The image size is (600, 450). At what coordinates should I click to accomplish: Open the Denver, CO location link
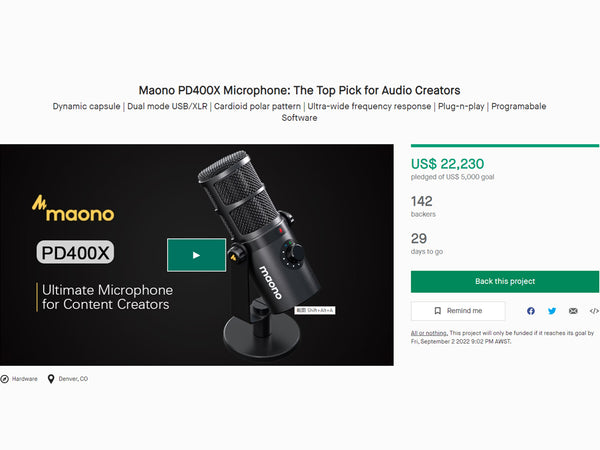pos(72,379)
